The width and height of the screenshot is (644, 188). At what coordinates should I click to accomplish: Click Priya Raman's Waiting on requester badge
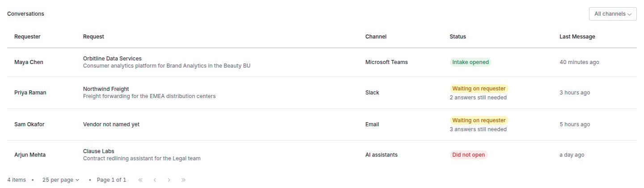479,89
